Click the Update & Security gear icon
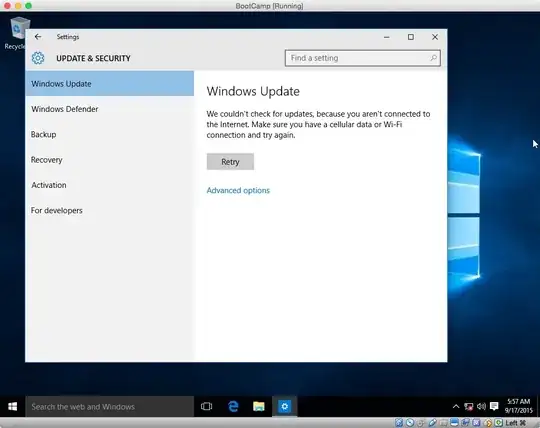 38,58
